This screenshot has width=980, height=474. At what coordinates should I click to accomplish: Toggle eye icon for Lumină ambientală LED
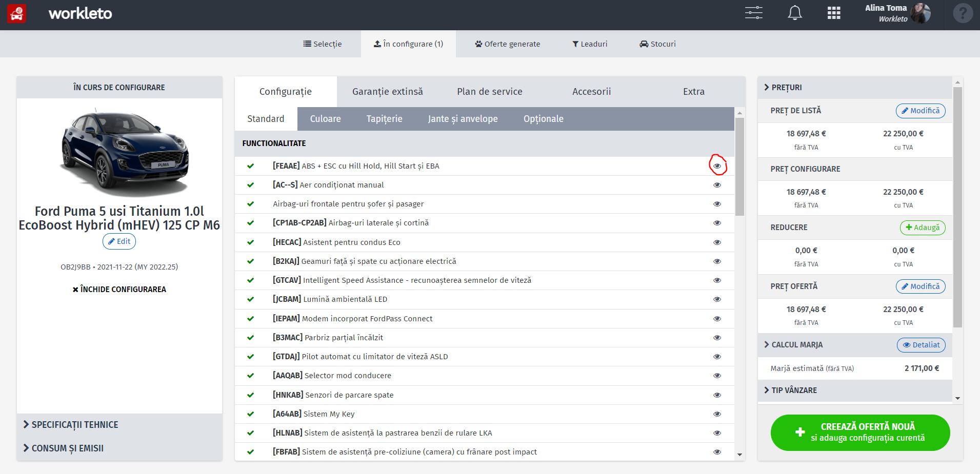717,299
